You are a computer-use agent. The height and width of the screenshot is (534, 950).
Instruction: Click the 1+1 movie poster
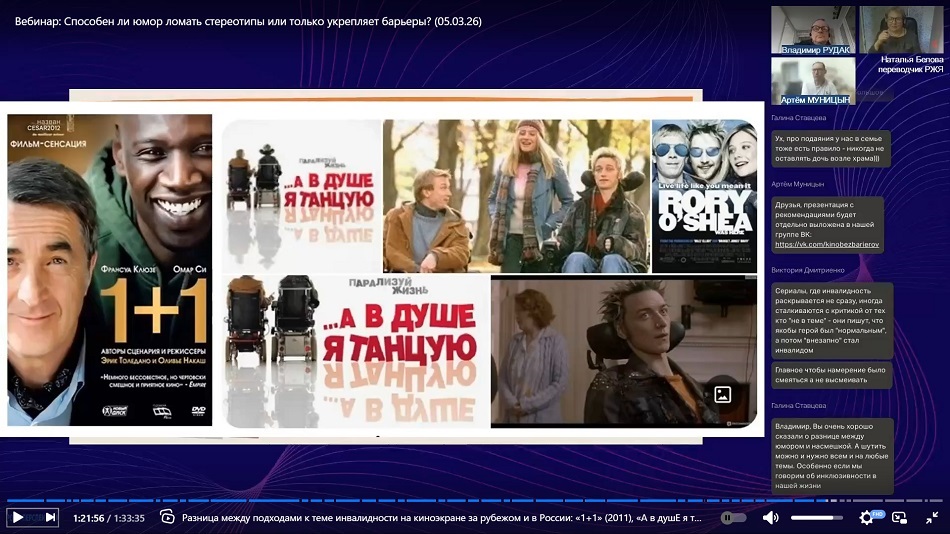(x=110, y=268)
